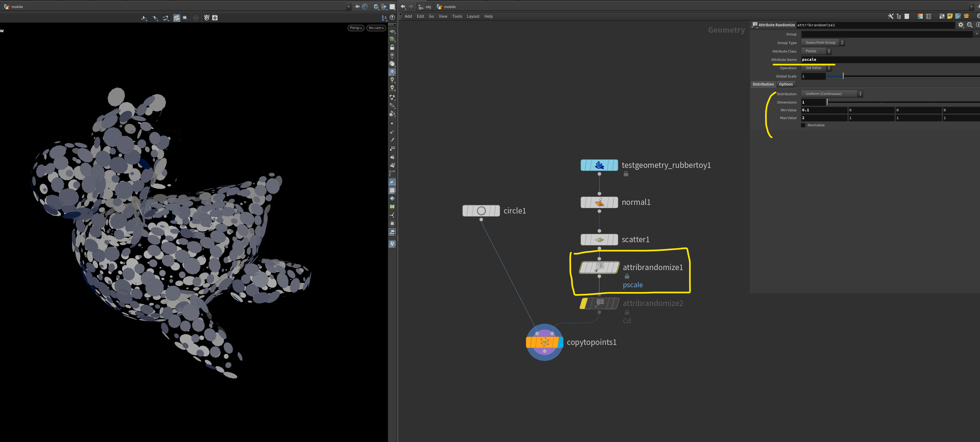
Task: Toggle bypass flag on attribrandomize2 node
Action: [584, 303]
